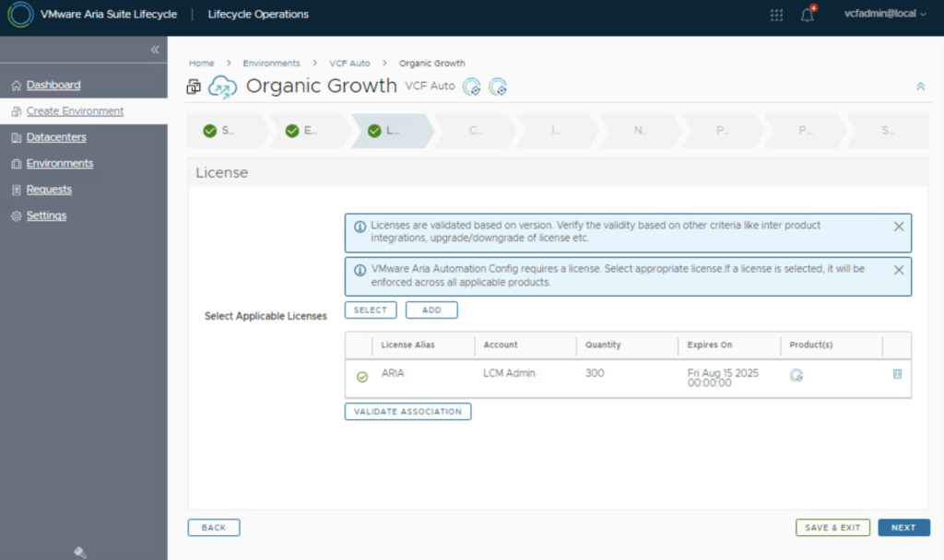This screenshot has height=560, width=944.
Task: Go to Settings in the sidebar
Action: click(x=46, y=216)
